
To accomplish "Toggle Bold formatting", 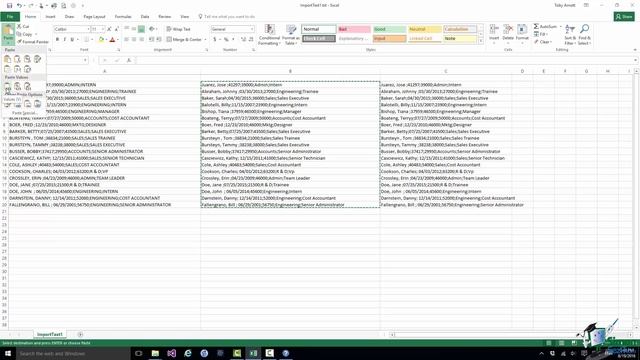I will point(57,40).
